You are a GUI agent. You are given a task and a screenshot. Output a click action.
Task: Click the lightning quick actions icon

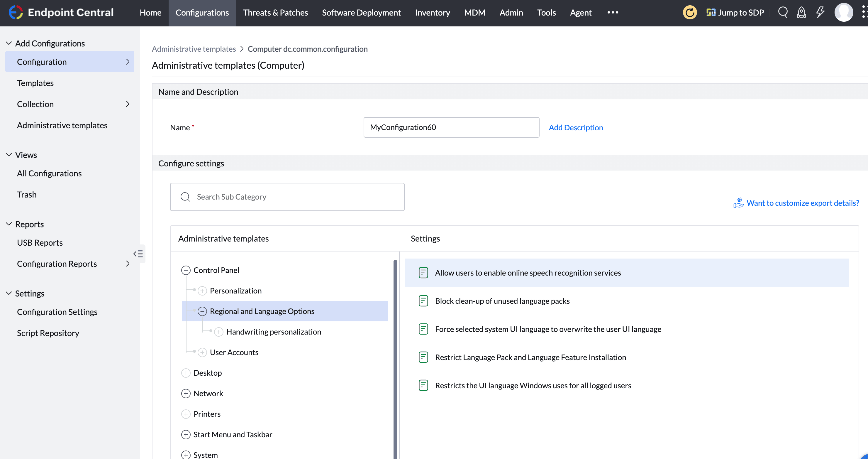coord(820,13)
